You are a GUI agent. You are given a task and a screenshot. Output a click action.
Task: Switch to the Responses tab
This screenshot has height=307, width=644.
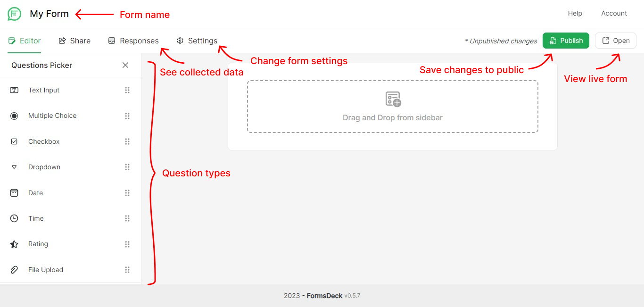(x=133, y=41)
